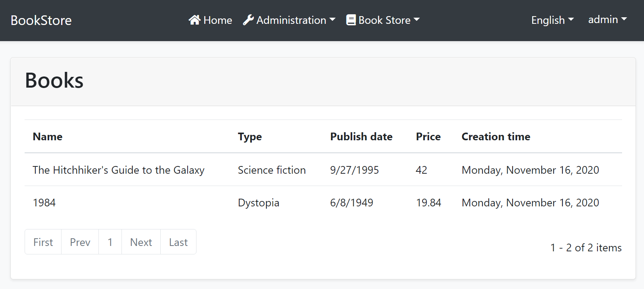Screen dimensions: 644x289
Task: Click the BookStore brand logo
Action: click(41, 20)
